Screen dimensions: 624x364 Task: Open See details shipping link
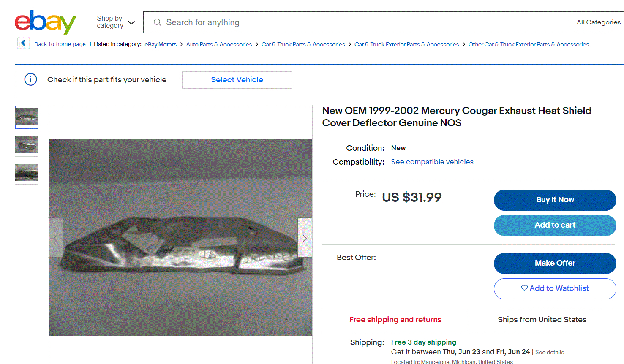(549, 352)
